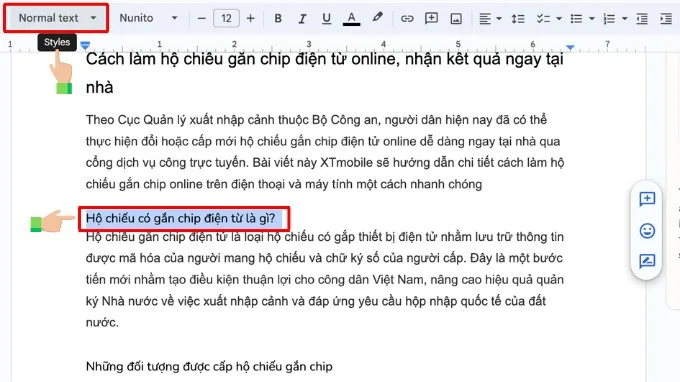Increase the paragraph indent
Screen dimensions: 680x382
[666, 18]
